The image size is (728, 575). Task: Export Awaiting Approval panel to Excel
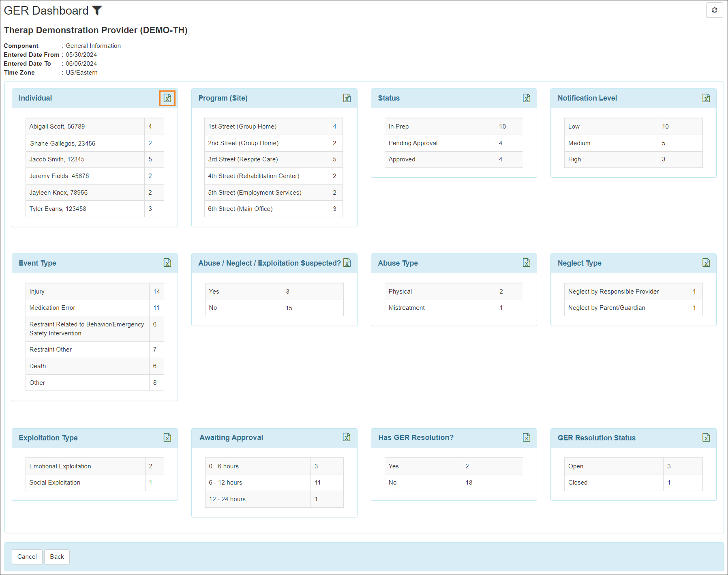pos(347,437)
